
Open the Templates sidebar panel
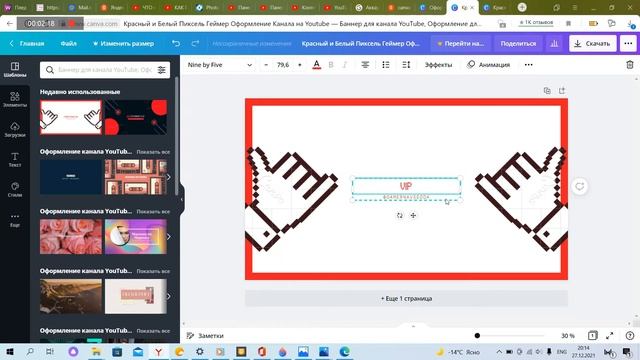point(15,69)
